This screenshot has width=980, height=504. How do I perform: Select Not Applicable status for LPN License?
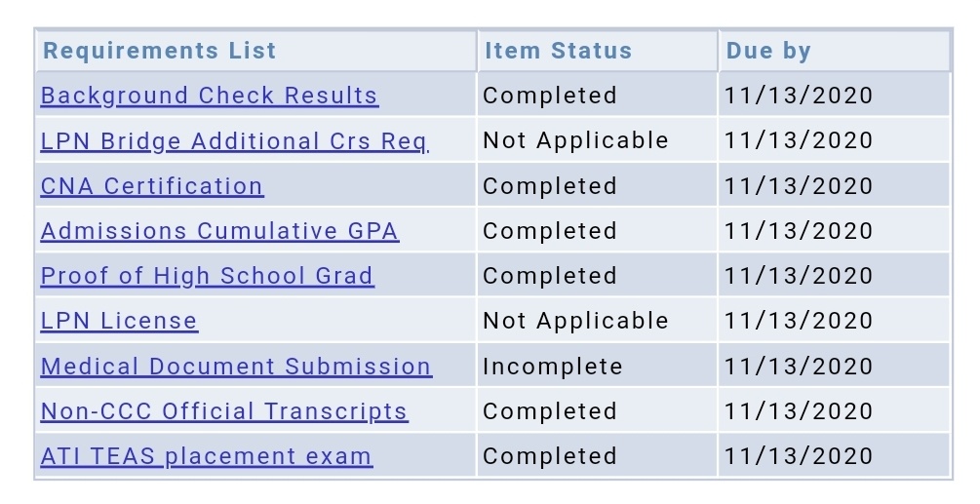[575, 321]
